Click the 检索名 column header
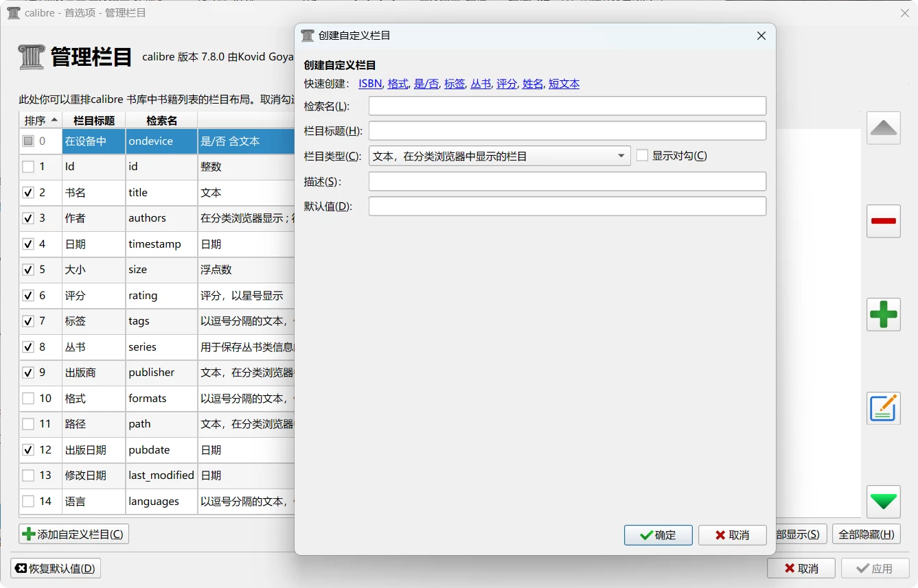Viewport: 918px width, 588px height. [x=161, y=120]
